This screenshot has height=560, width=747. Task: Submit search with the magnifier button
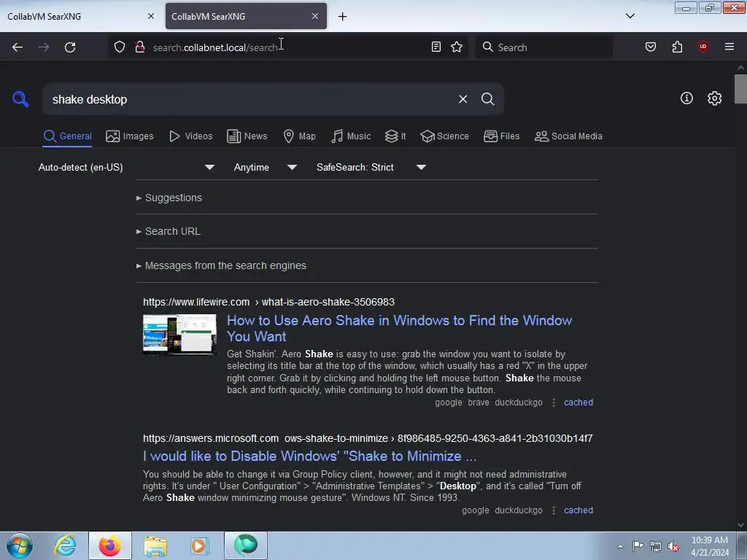[487, 99]
